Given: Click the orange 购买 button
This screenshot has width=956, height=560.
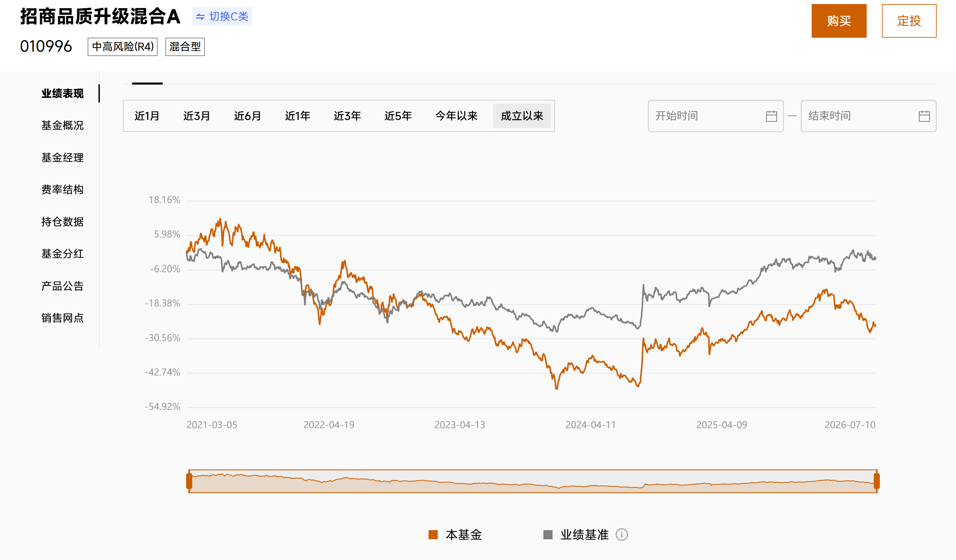Looking at the screenshot, I should 839,21.
